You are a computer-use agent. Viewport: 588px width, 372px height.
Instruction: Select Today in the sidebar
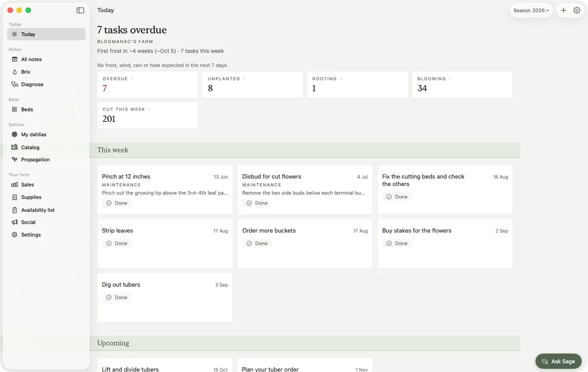tap(46, 34)
